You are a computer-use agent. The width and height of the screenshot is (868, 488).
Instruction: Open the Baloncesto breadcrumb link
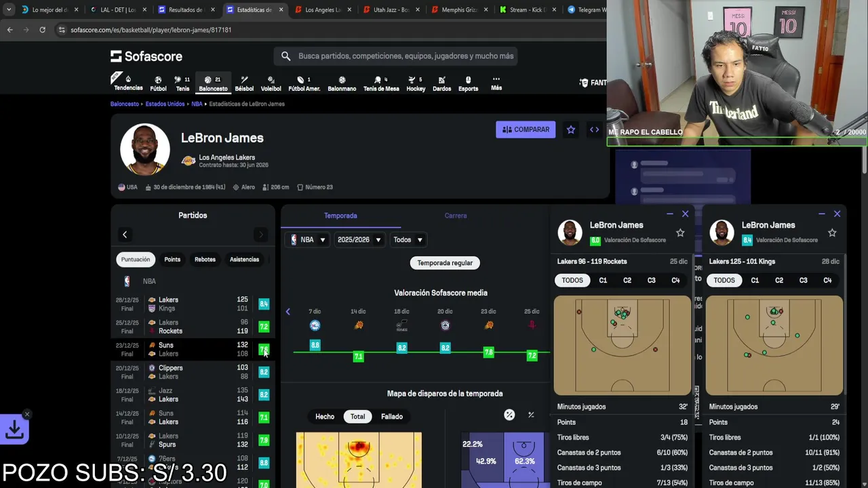125,104
